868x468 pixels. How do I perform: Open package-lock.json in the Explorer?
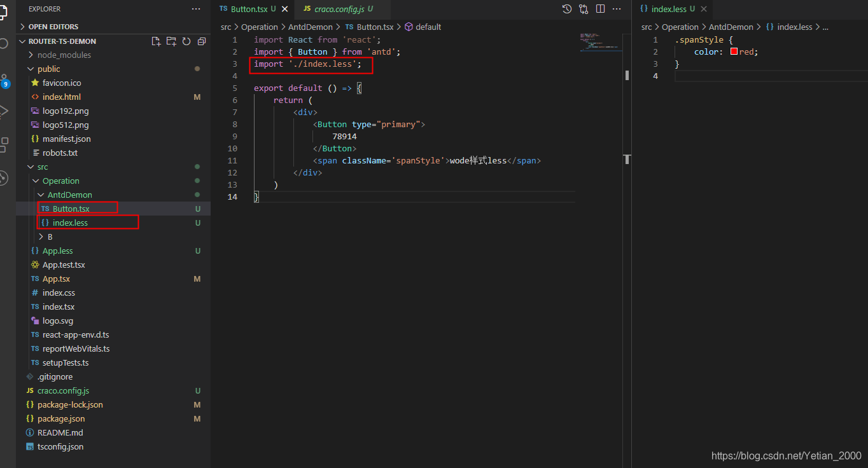(x=70, y=405)
